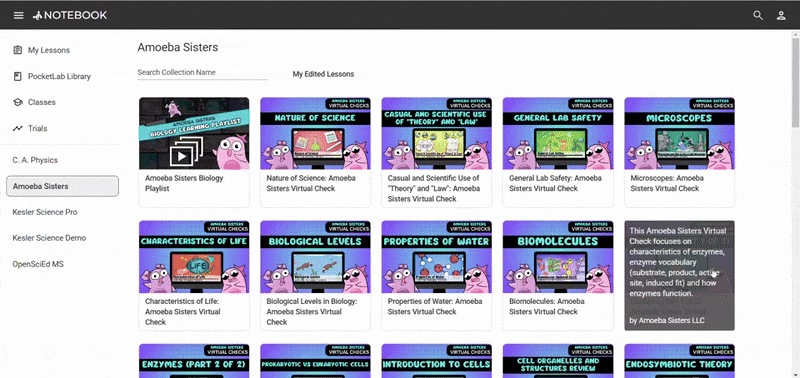Open the user account profile icon
This screenshot has height=378, width=800.
781,15
